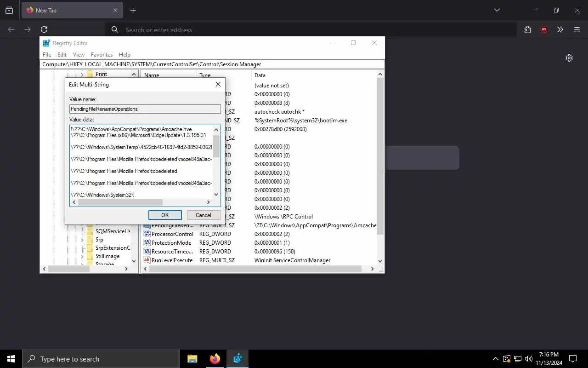588x368 pixels.
Task: Close the Edit Multi-String dialog
Action: (x=218, y=84)
